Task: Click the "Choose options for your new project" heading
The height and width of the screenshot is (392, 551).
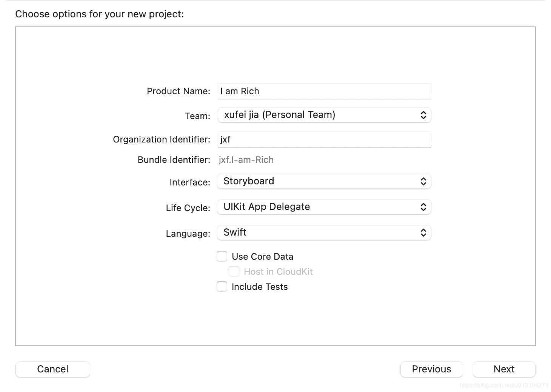Action: coord(100,14)
